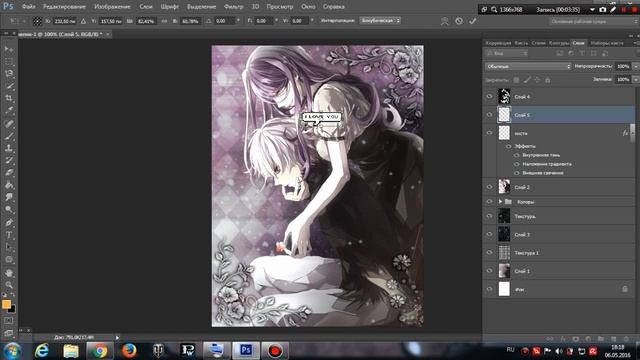
Task: Select the Pen tool
Action: pyautogui.click(x=9, y=222)
